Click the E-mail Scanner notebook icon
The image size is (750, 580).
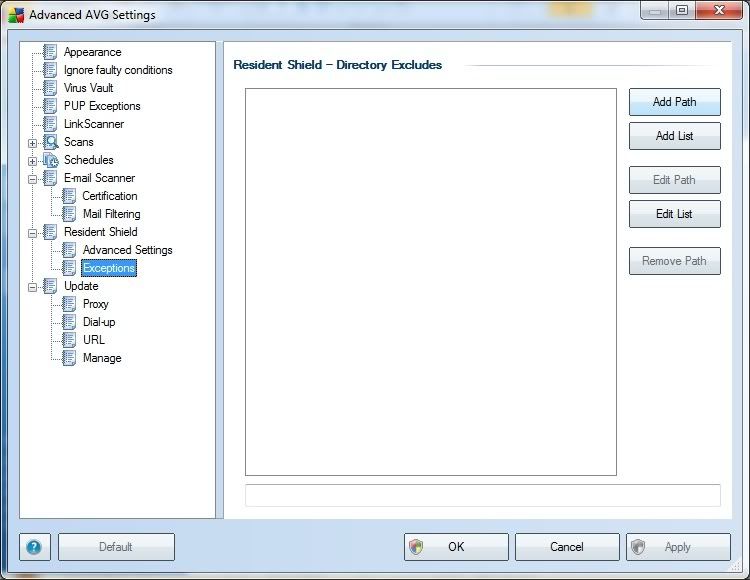pos(50,178)
